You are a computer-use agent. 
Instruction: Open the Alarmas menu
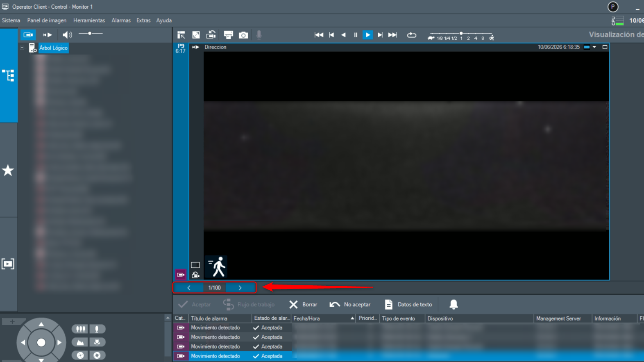[x=121, y=20]
